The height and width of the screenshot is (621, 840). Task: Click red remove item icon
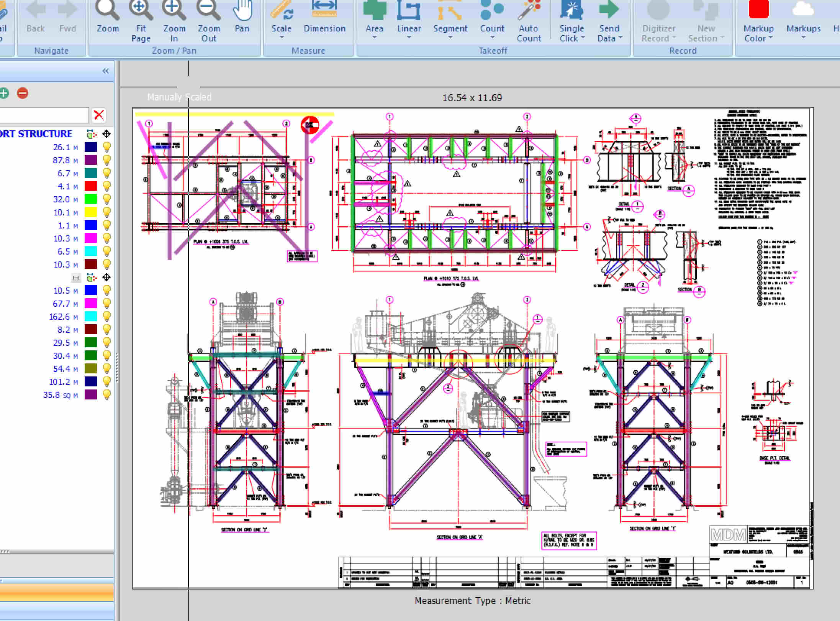[23, 93]
